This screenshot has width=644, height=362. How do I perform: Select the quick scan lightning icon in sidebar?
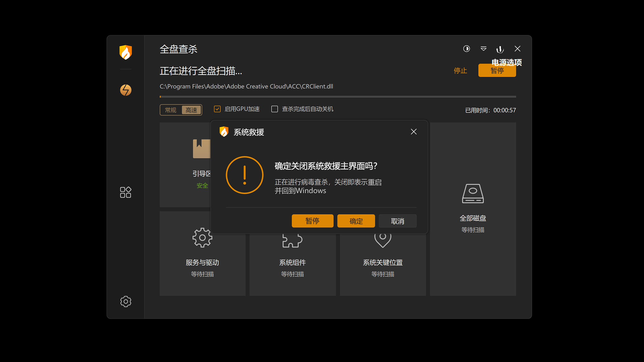[126, 90]
